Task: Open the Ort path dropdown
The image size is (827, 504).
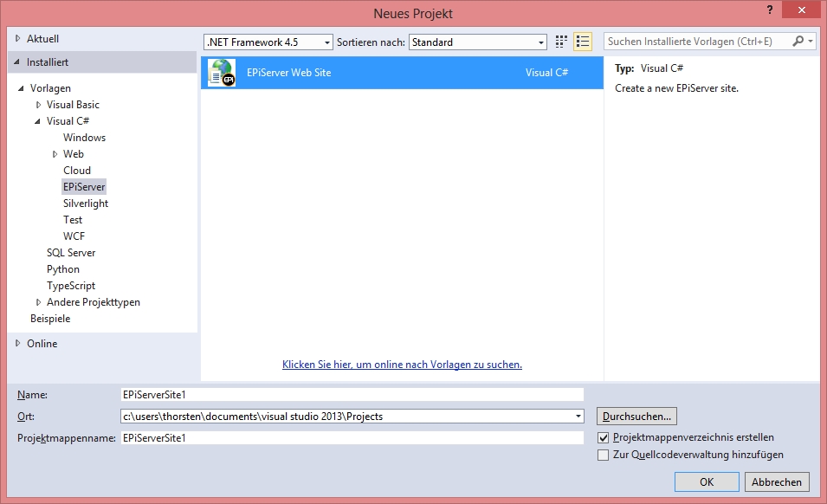Action: click(578, 417)
